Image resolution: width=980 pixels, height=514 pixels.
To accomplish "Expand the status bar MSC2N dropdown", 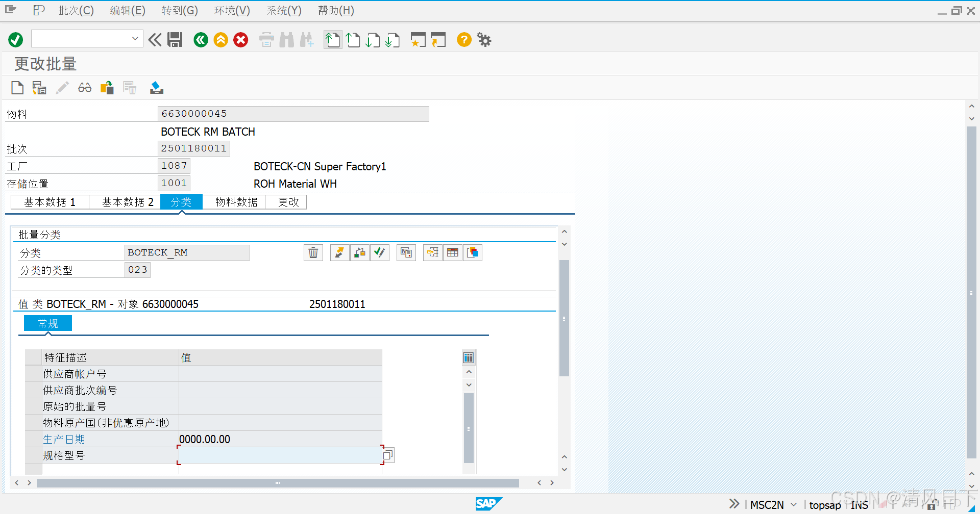I will pyautogui.click(x=793, y=505).
